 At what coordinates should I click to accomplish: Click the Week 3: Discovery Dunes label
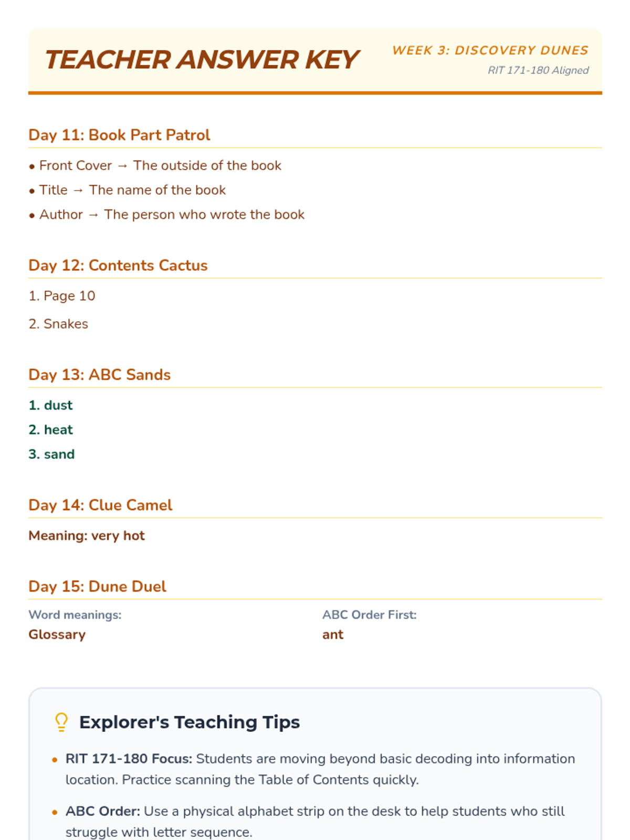[x=490, y=50]
